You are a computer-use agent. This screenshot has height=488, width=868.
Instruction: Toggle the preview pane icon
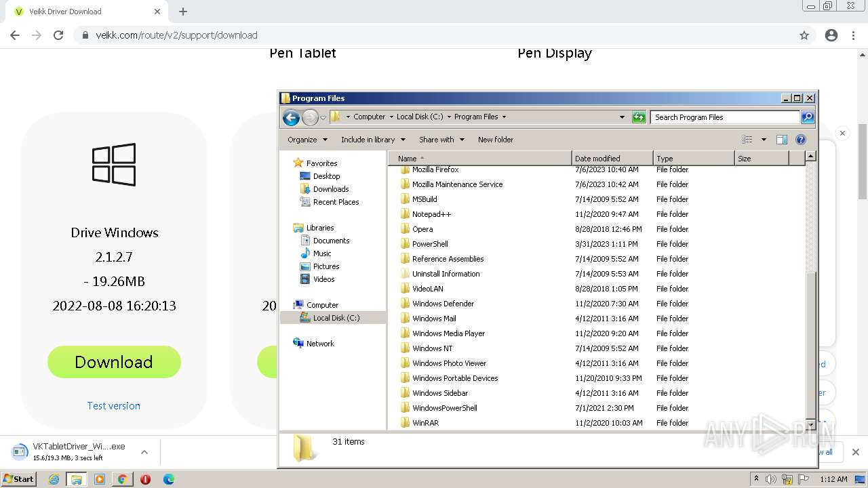[782, 140]
